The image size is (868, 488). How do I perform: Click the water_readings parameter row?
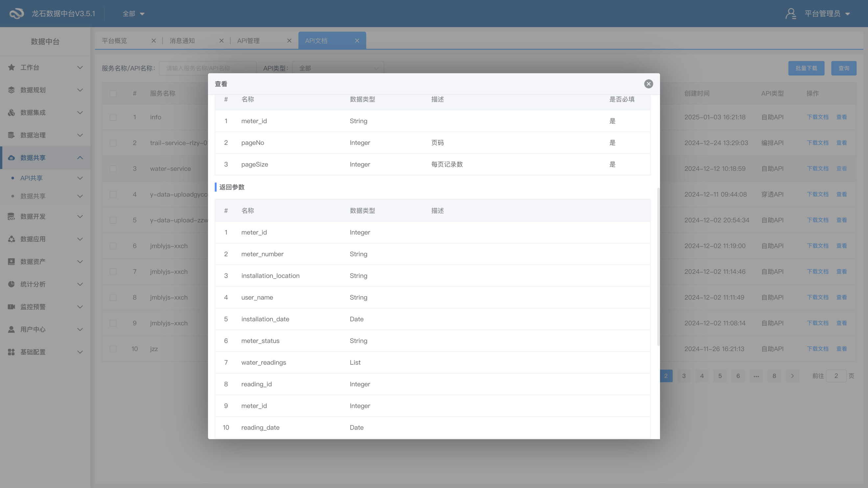(x=432, y=362)
